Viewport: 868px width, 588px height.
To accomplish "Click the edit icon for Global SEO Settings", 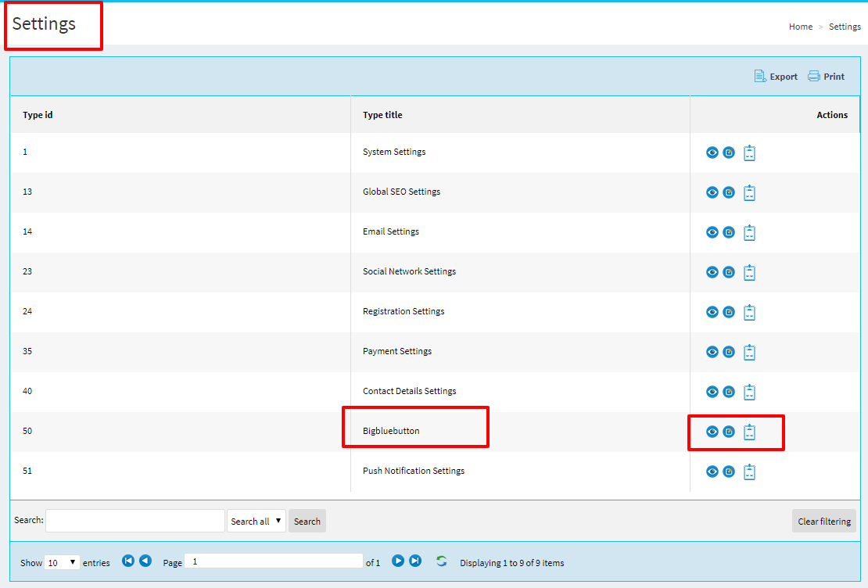I will 729,192.
